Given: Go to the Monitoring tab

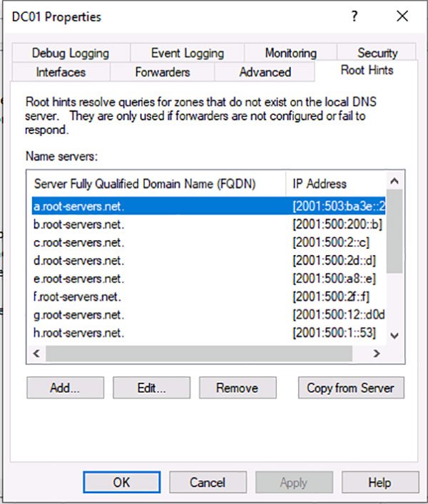Looking at the screenshot, I should pyautogui.click(x=290, y=53).
